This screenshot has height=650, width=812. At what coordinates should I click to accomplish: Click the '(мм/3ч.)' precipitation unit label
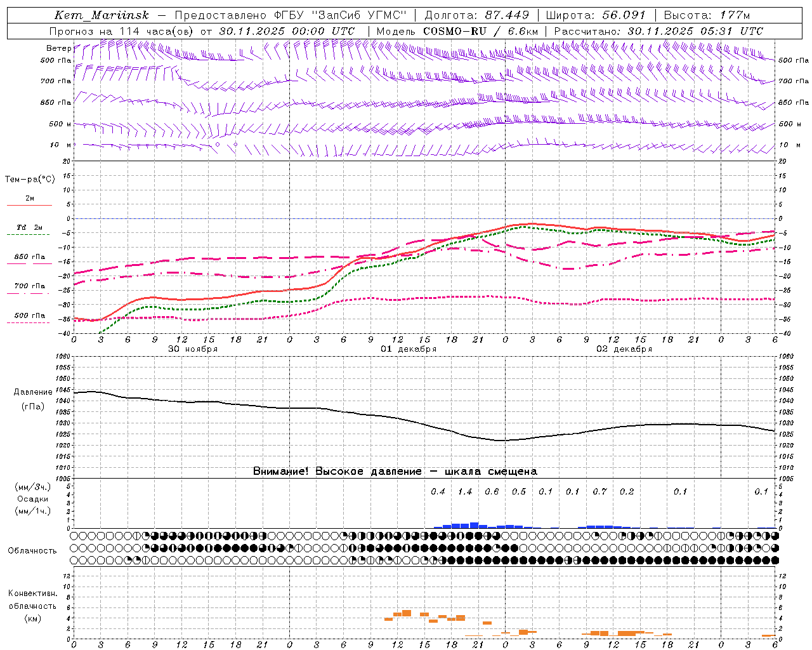[33, 487]
